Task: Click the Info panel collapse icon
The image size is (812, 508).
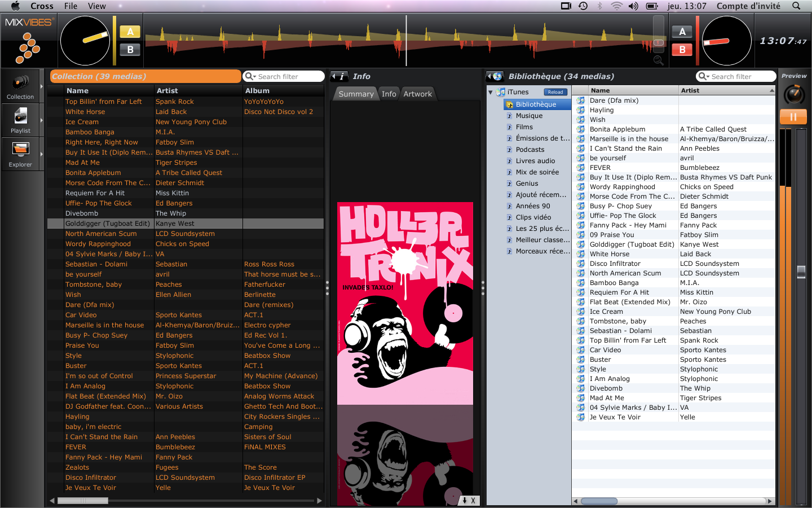Action: 339,76
